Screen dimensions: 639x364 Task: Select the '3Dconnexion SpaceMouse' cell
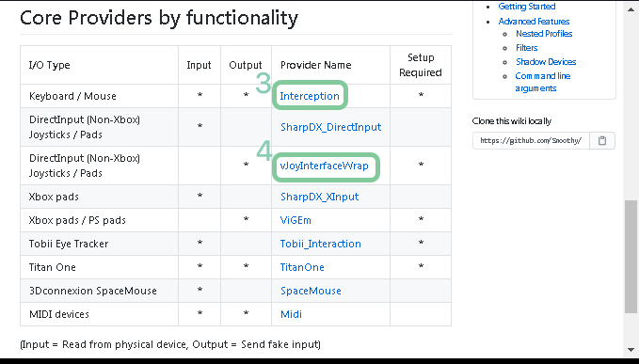tap(99, 291)
